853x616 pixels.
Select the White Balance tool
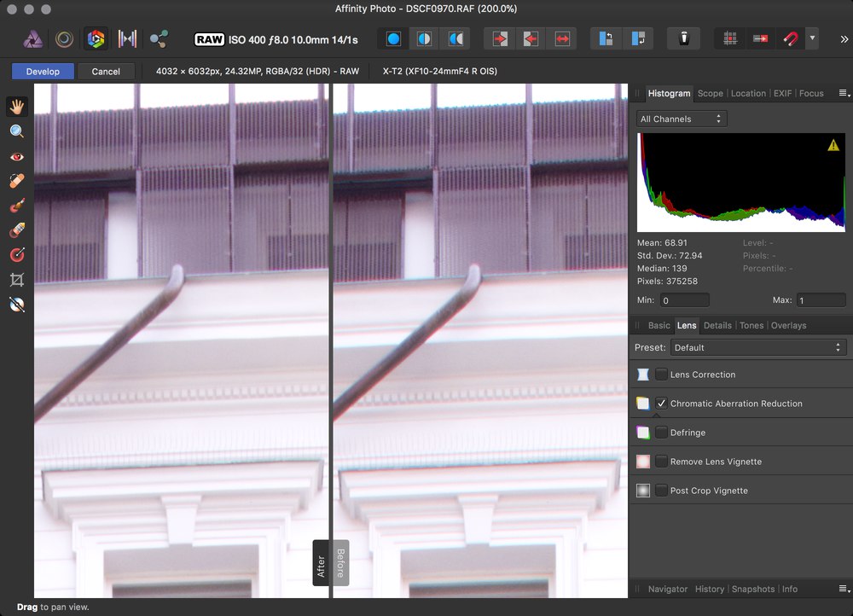tap(17, 305)
